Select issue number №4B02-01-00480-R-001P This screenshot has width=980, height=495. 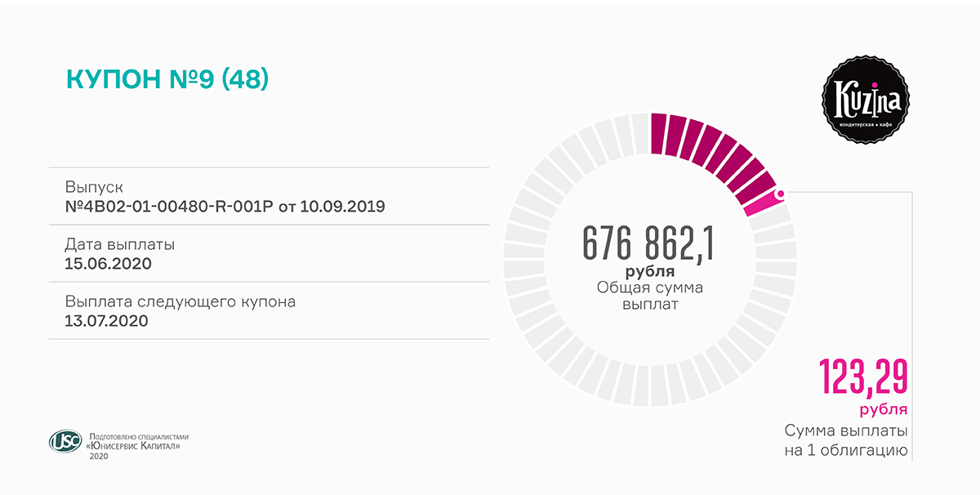point(169,206)
